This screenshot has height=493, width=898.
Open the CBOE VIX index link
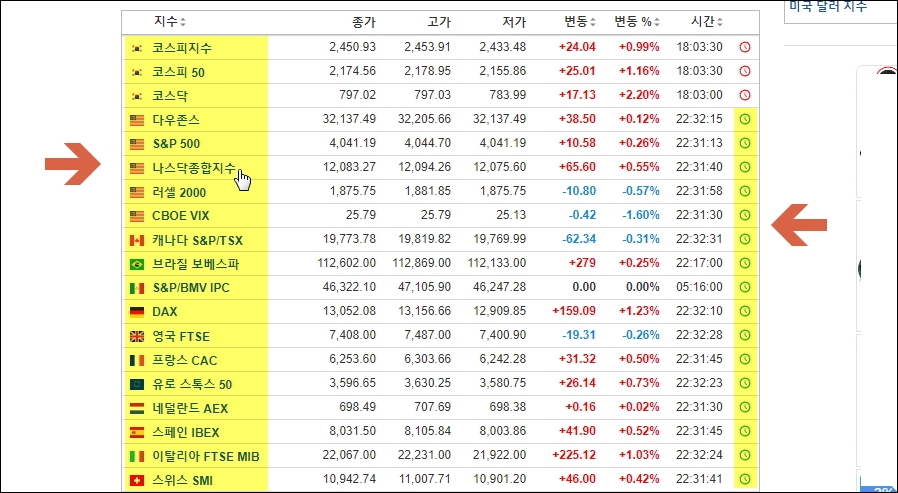point(181,216)
